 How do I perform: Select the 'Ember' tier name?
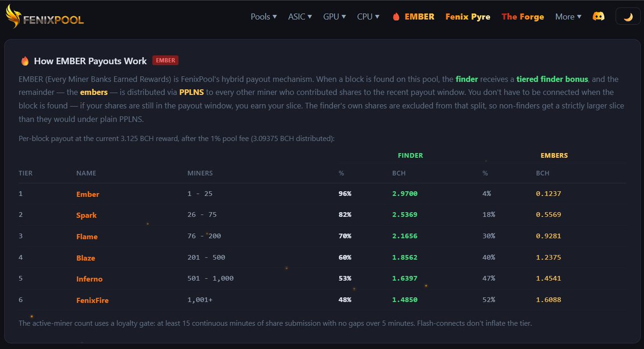[x=88, y=194]
